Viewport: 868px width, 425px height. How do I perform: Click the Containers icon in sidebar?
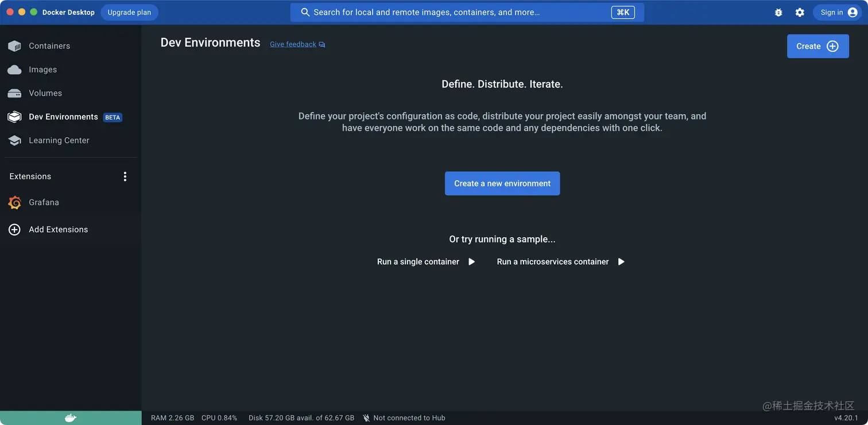pyautogui.click(x=14, y=46)
